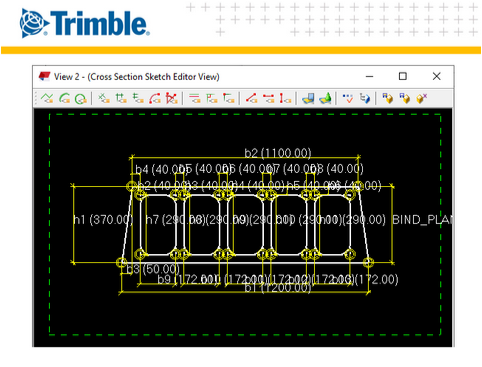Select the Sketch Polyline tool
The width and height of the screenshot is (482, 367).
pos(47,98)
